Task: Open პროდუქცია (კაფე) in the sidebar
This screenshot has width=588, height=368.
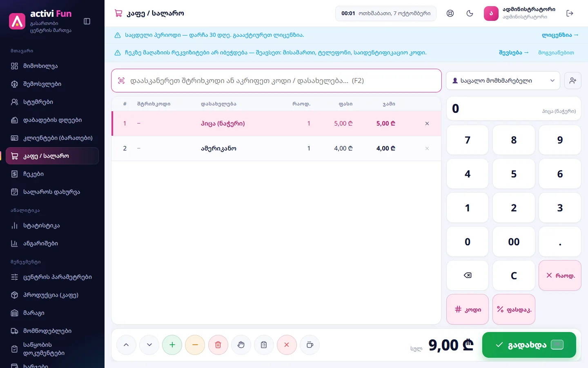Action: 52,295
